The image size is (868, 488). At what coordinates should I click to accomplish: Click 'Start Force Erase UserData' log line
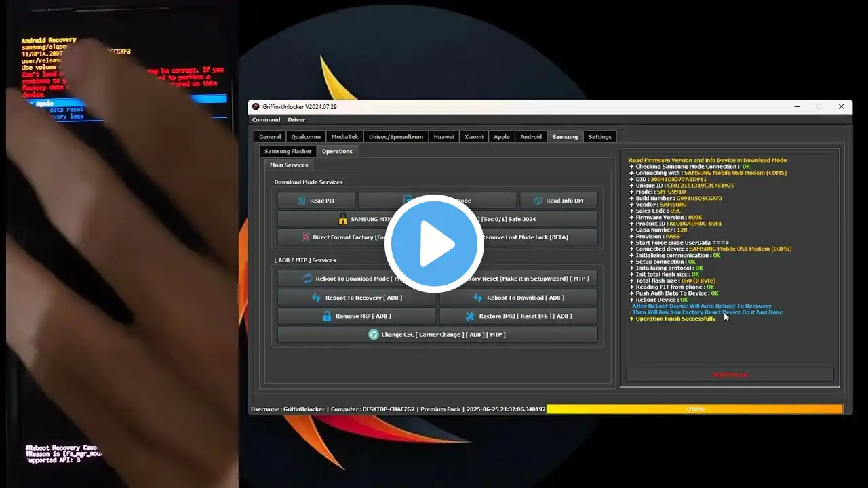(x=679, y=243)
